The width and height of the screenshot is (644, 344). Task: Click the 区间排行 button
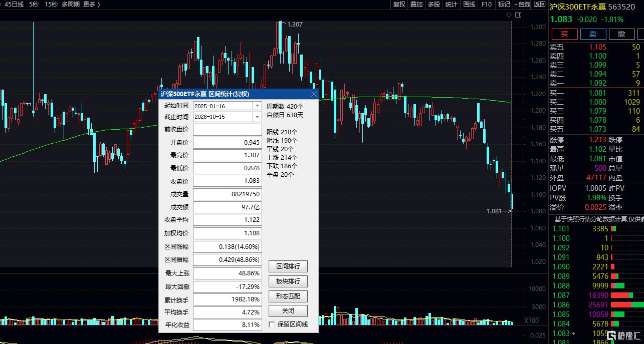[x=288, y=266]
